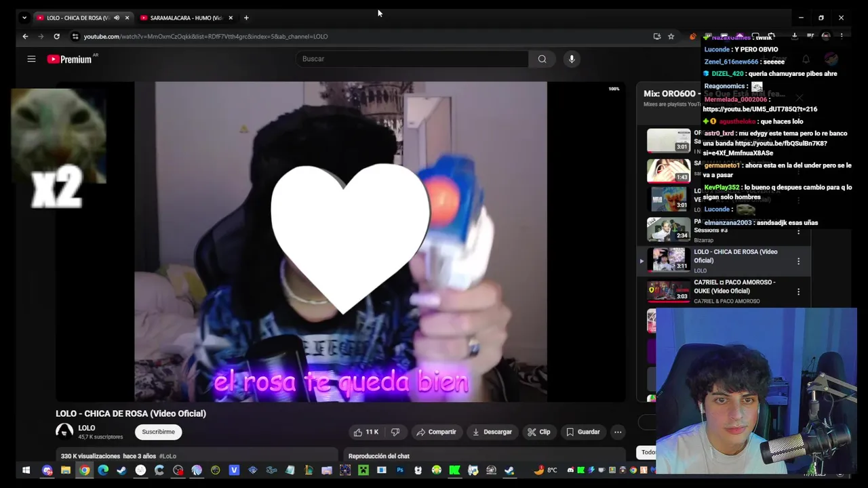Focus the Buscar search field
This screenshot has width=868, height=488.
tap(412, 59)
